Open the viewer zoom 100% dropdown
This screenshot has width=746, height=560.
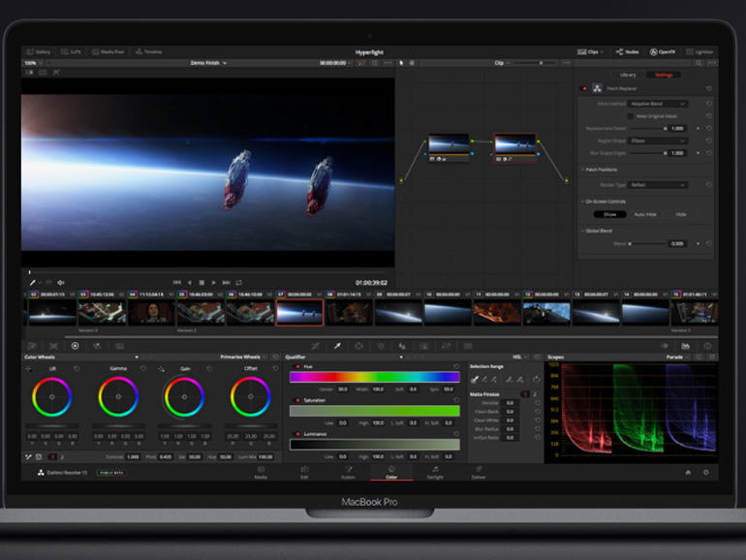[33, 63]
